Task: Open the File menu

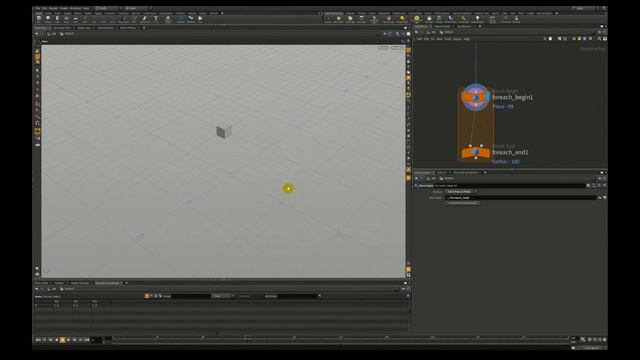Action: (x=38, y=8)
